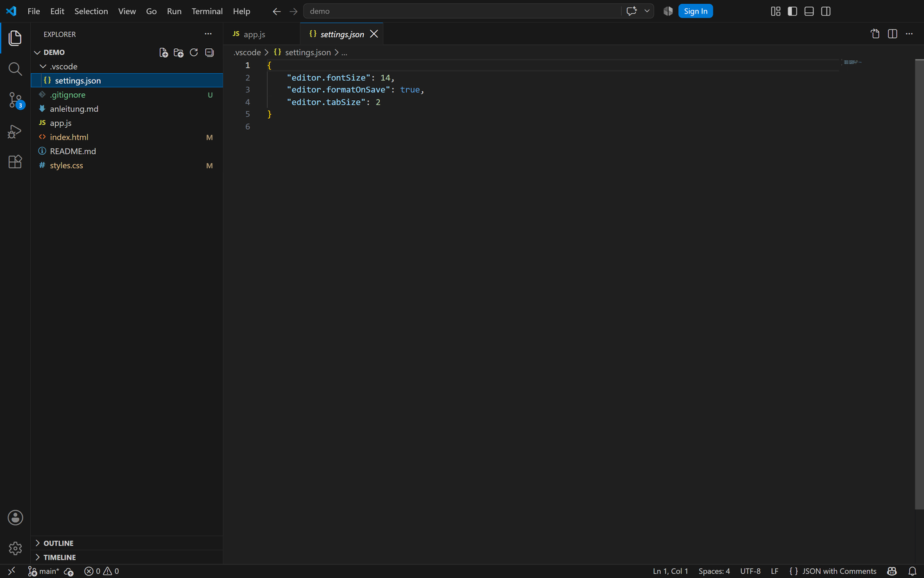924x578 pixels.
Task: Switch to the app.js editor tab
Action: 262,34
